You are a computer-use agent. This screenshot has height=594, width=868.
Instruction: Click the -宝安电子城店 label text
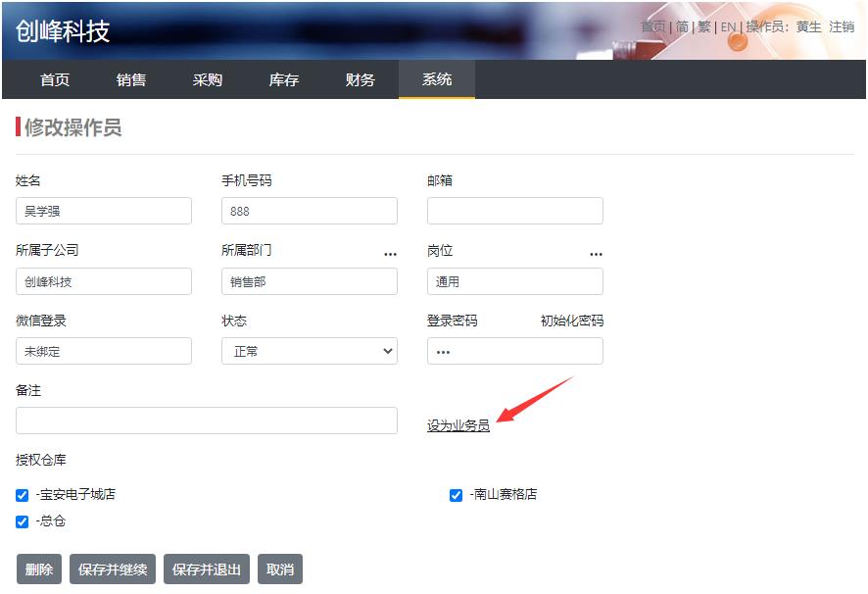click(75, 494)
